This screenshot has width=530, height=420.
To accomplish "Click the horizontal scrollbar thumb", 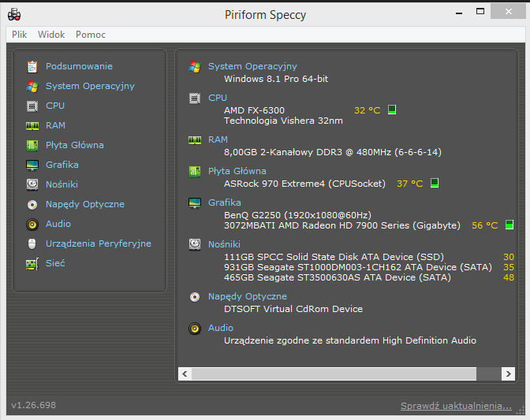I will click(334, 374).
